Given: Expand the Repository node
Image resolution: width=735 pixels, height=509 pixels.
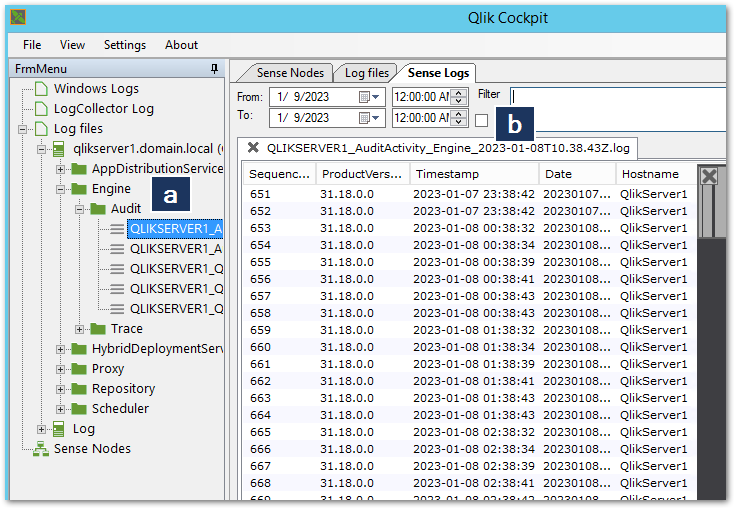Looking at the screenshot, I should (60, 389).
